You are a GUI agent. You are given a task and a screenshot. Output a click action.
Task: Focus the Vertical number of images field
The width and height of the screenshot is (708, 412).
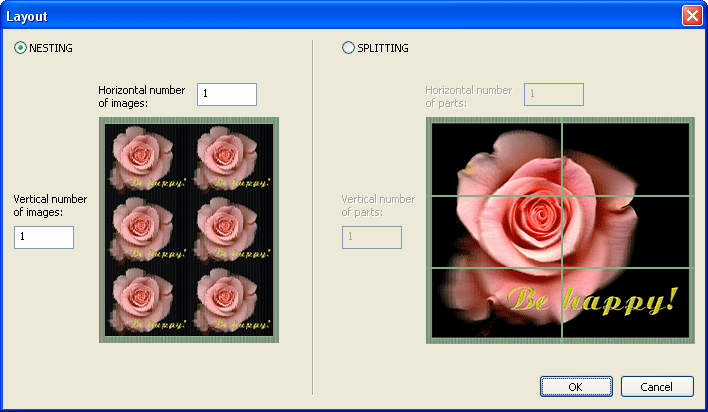(x=44, y=237)
